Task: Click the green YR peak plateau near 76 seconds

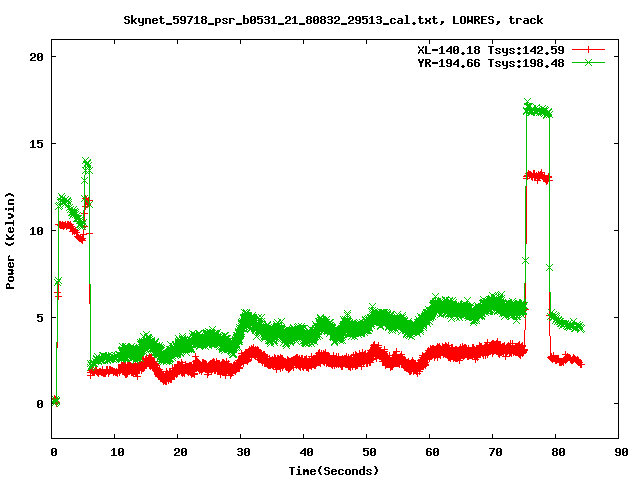Action: click(538, 110)
